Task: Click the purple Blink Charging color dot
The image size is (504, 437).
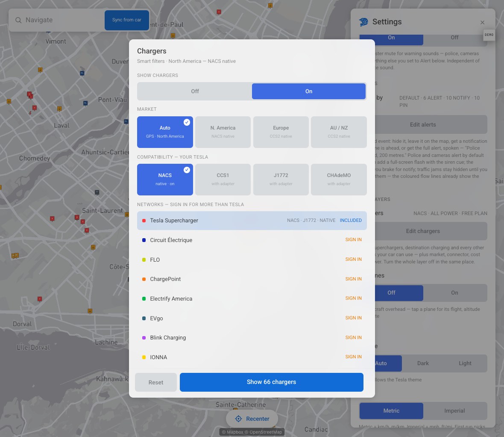Action: click(144, 337)
